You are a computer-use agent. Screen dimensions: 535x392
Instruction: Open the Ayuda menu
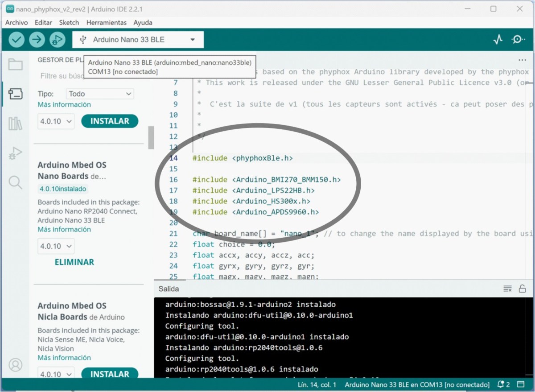(143, 22)
